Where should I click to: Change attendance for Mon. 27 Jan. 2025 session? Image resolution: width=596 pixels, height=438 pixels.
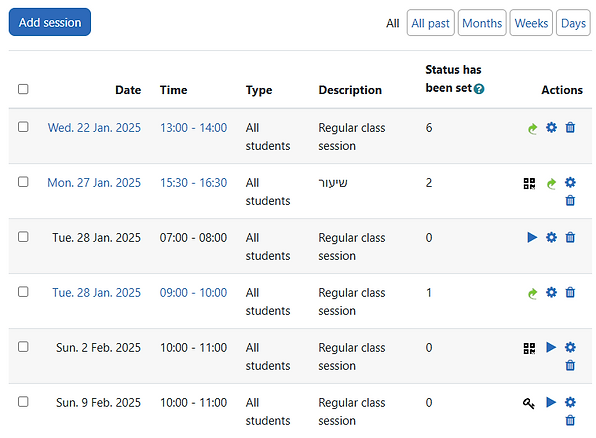(x=552, y=184)
